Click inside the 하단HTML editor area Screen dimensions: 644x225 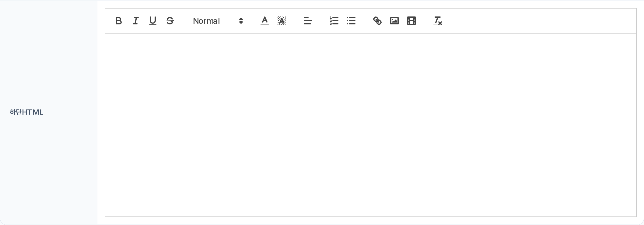371,125
